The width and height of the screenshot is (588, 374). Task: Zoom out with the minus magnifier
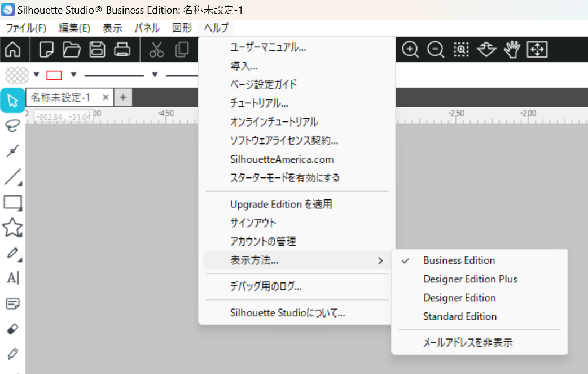coord(436,49)
